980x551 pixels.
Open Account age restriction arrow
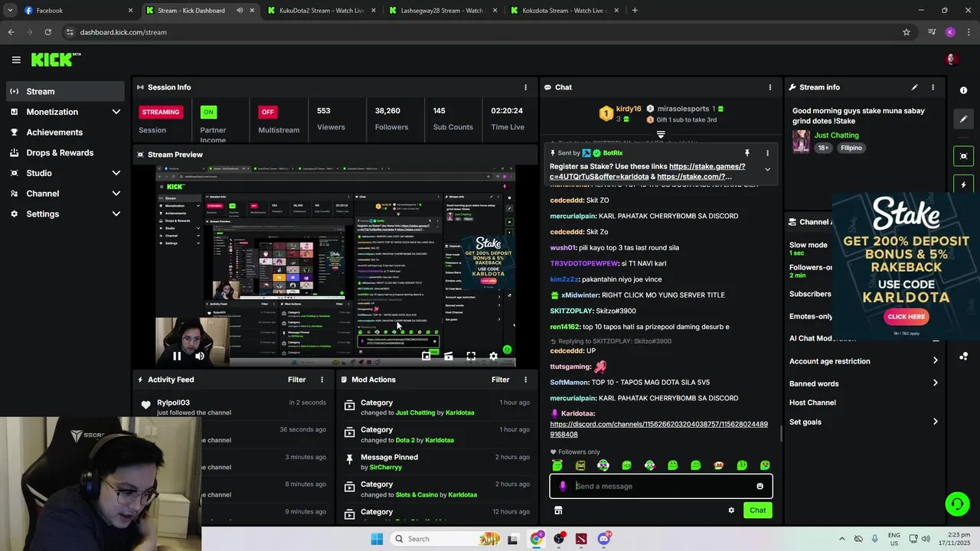tap(935, 361)
